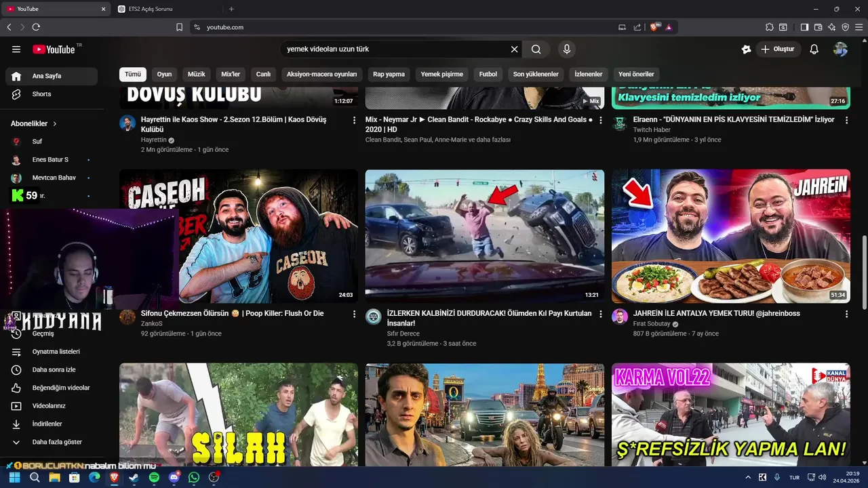
Task: Open the browser main hamburger menu
Action: pyautogui.click(x=859, y=27)
